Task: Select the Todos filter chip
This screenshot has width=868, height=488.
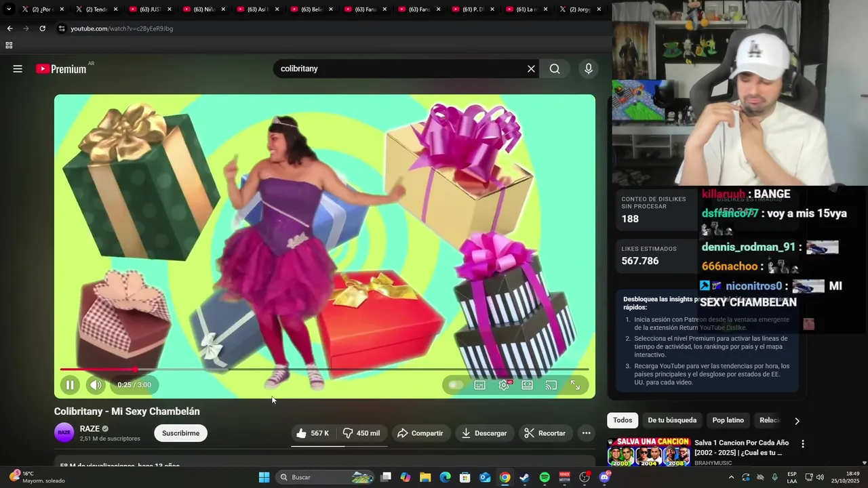Action: (x=623, y=420)
